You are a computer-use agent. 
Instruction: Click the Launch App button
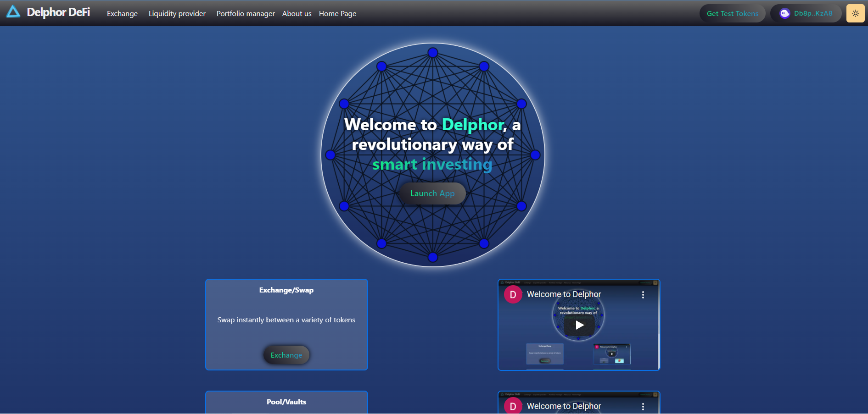432,193
